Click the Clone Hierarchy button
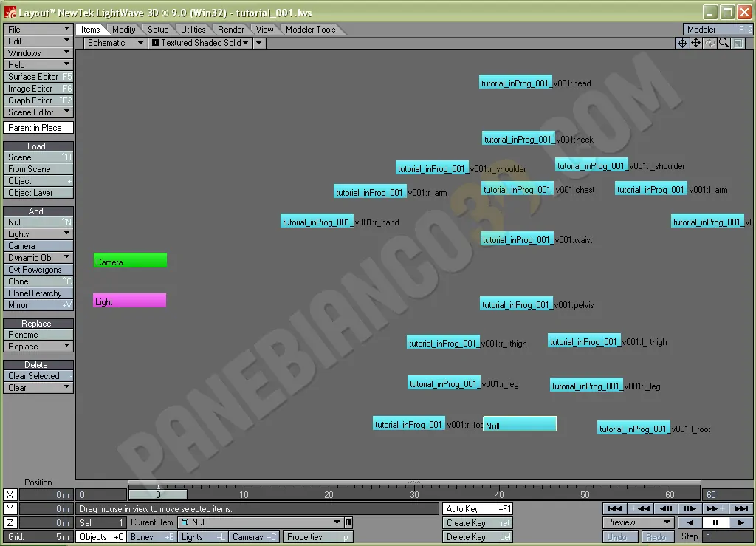The image size is (756, 546). (38, 293)
